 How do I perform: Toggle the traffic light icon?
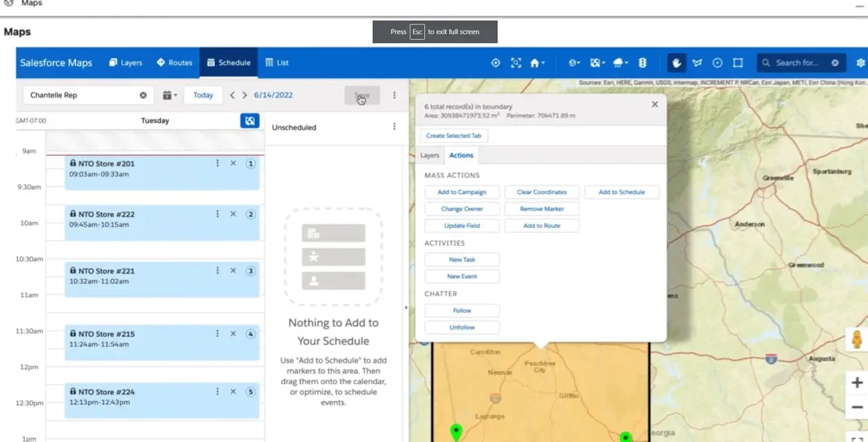(643, 63)
